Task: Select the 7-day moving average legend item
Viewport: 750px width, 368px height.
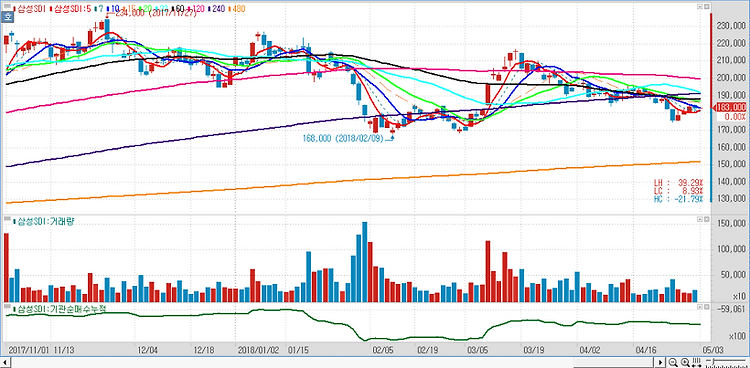Action: 99,9
